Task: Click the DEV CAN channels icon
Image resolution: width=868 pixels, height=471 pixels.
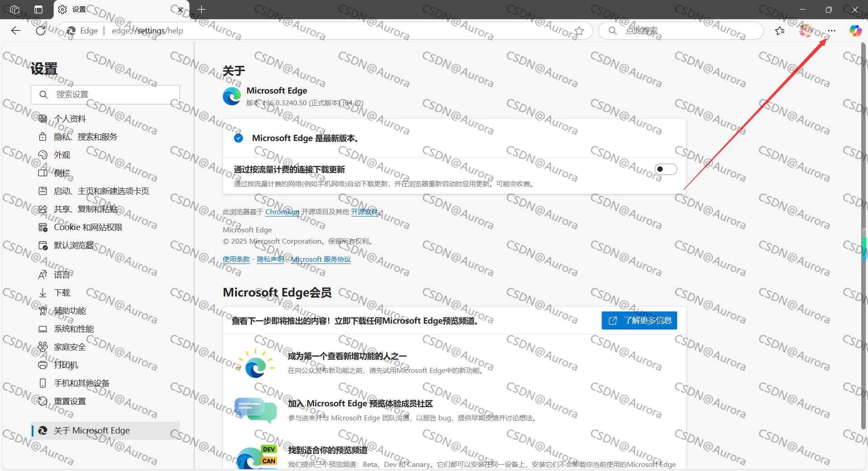Action: coord(257,457)
